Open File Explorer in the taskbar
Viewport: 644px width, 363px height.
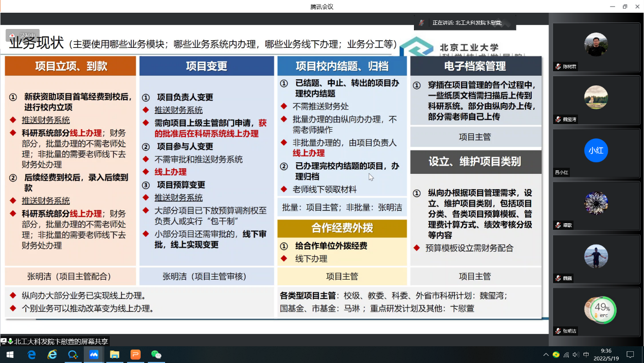(115, 354)
